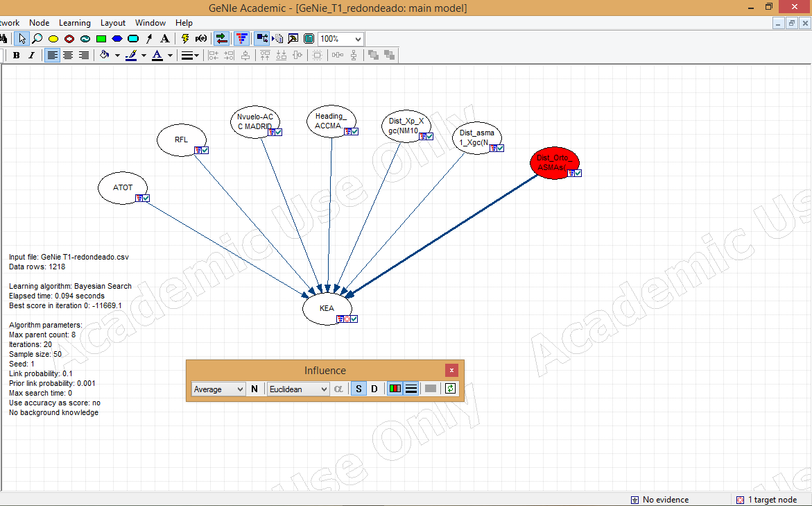Select the arc drawing tool
812x506 pixels.
149,39
